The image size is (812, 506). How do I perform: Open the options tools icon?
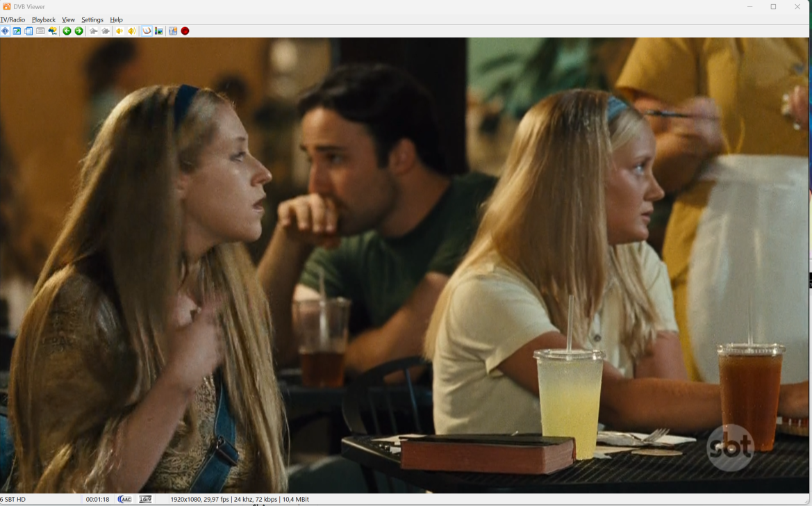click(x=173, y=31)
